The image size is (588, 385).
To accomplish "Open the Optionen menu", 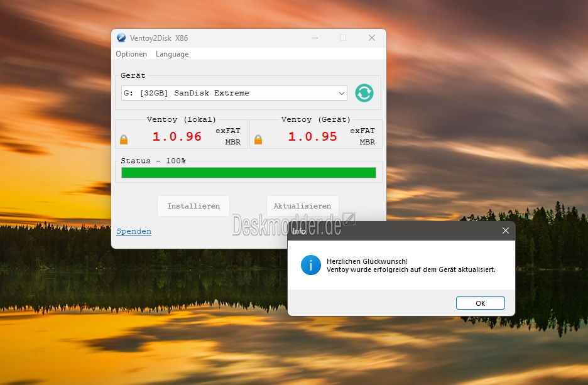I will pyautogui.click(x=131, y=54).
